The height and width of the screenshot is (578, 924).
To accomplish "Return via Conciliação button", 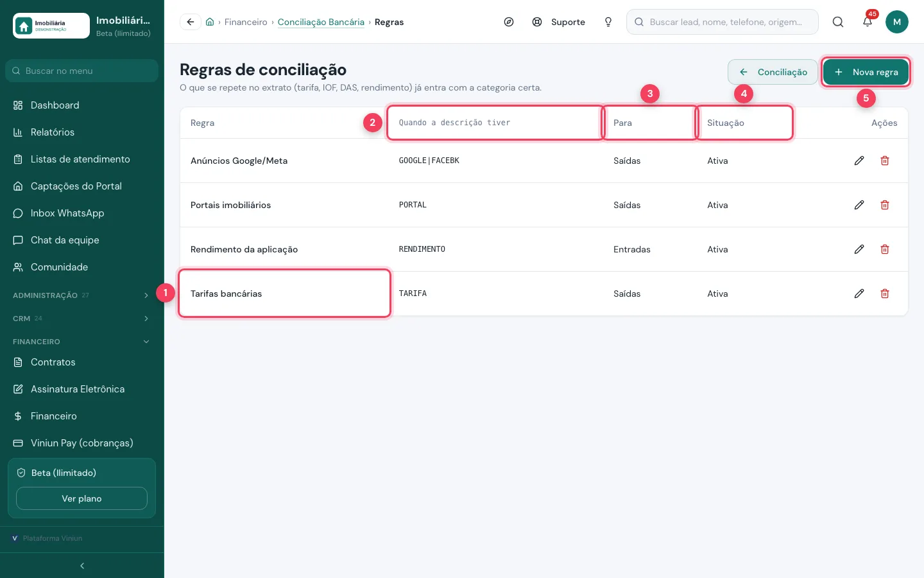I will pyautogui.click(x=773, y=72).
